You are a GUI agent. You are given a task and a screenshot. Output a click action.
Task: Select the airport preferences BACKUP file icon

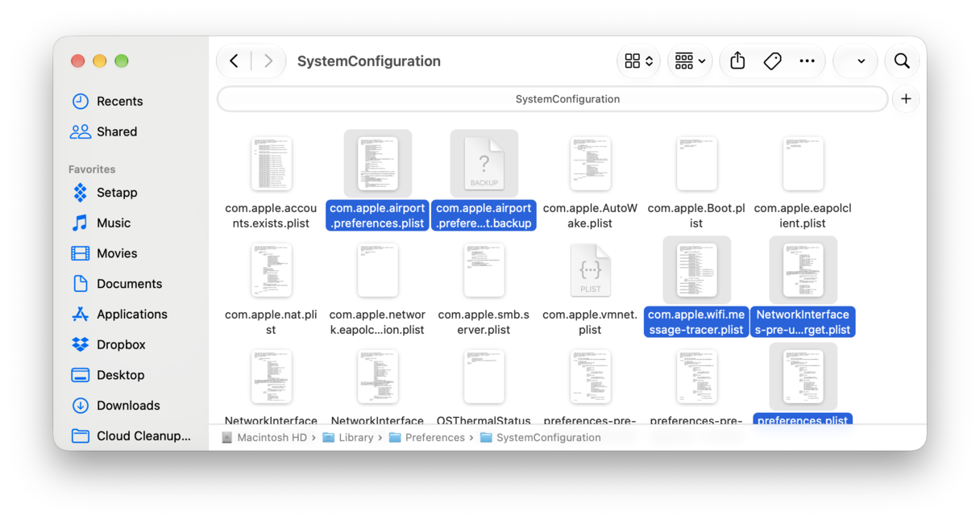[x=484, y=164]
